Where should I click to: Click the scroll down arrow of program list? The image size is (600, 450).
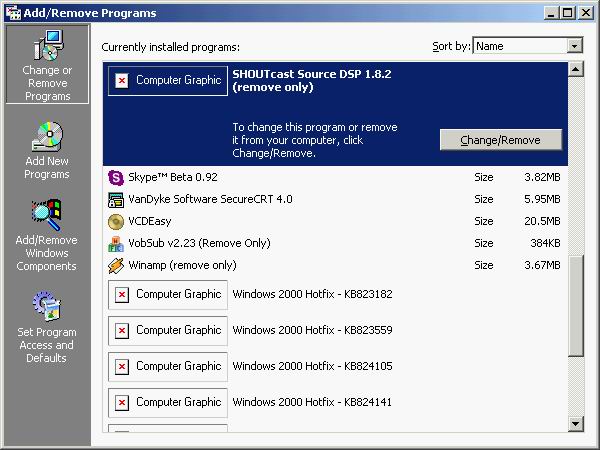pos(576,424)
